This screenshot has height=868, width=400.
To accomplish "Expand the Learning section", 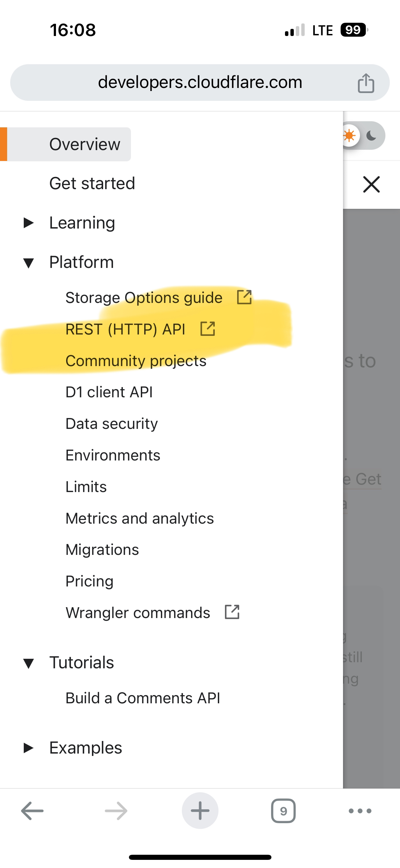I will (x=29, y=223).
